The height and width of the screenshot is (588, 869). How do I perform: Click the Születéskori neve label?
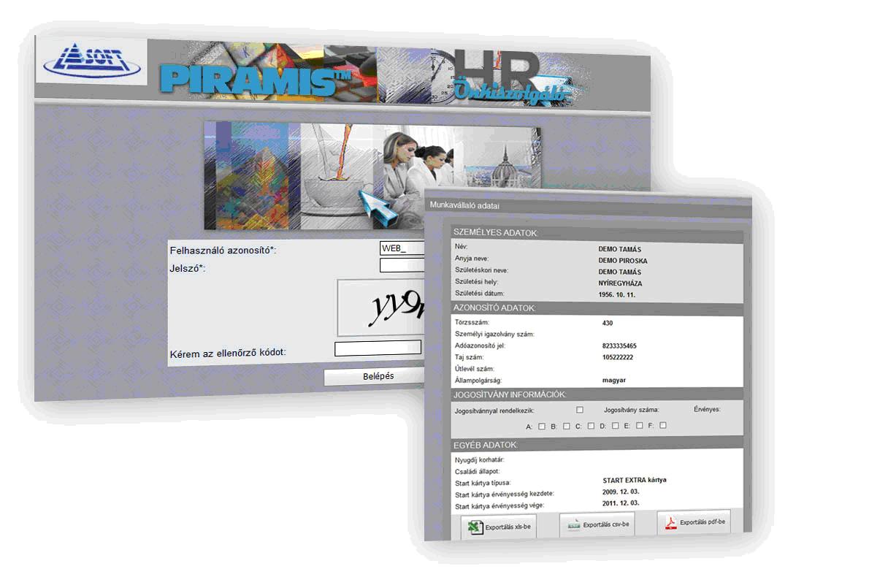(x=482, y=270)
